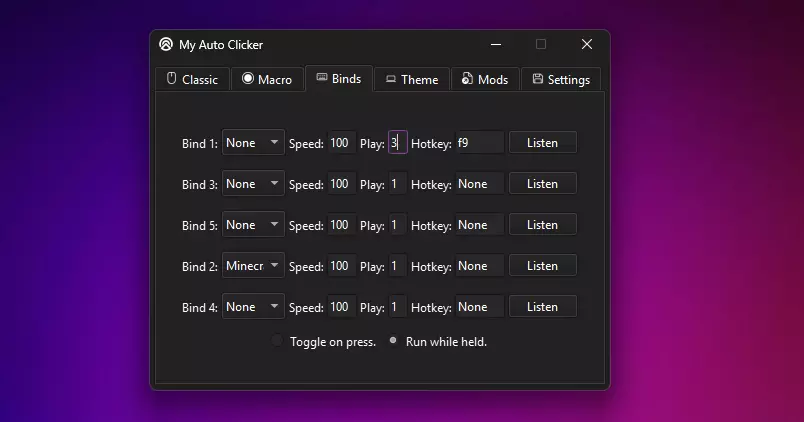Image resolution: width=804 pixels, height=422 pixels.
Task: Click the Bind 3 Play count field
Action: point(398,184)
